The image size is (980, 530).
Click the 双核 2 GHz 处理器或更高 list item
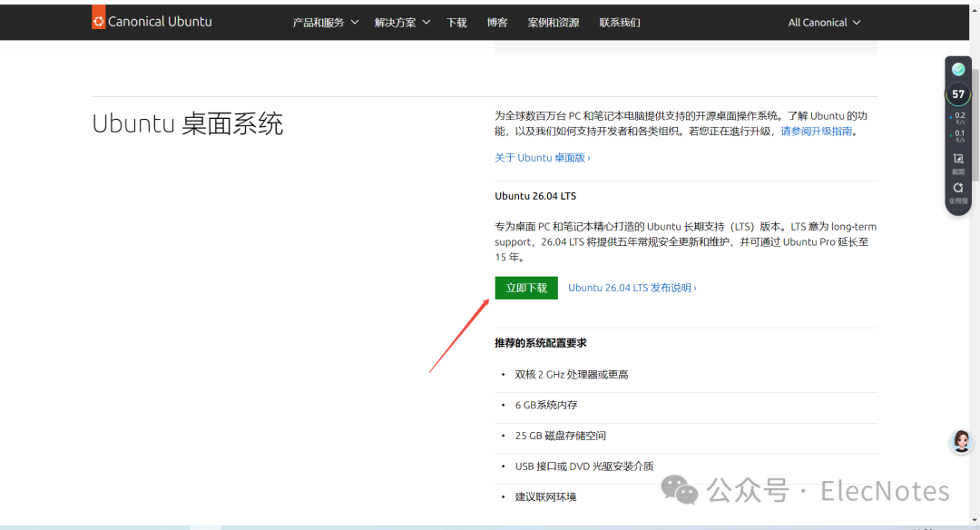click(x=572, y=375)
